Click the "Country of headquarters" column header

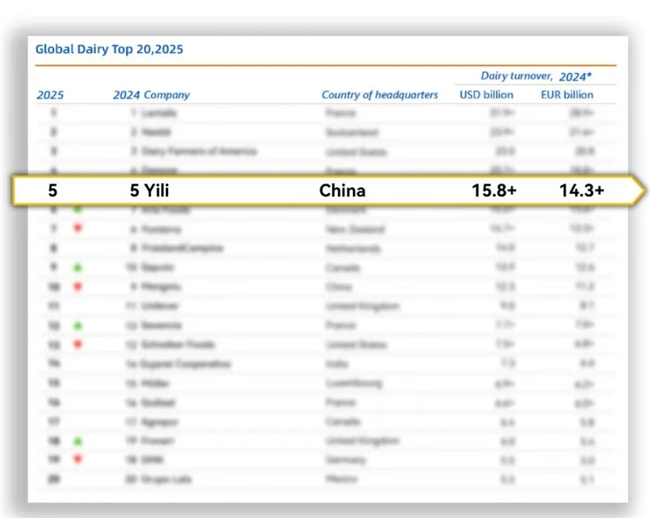pos(379,95)
